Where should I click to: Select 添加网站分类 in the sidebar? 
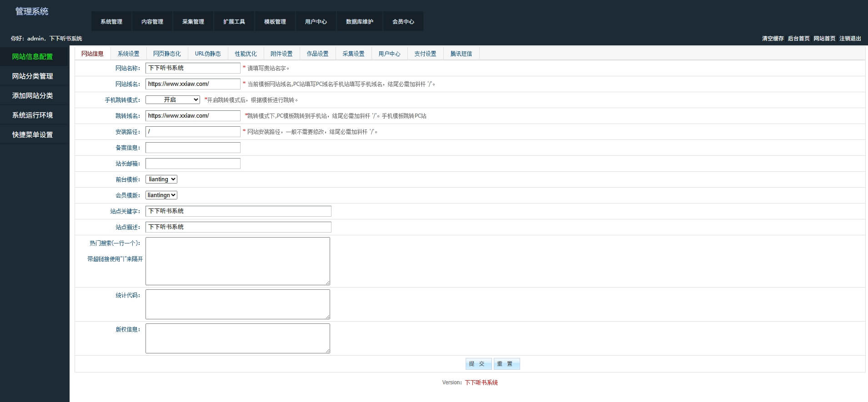(x=34, y=96)
